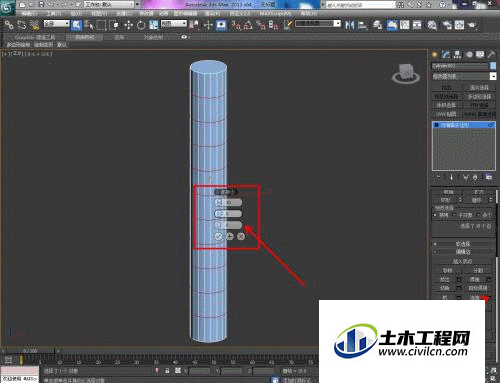Select the Move transform tool
Image resolution: width=500 pixels, height=383 pixels.
128,25
